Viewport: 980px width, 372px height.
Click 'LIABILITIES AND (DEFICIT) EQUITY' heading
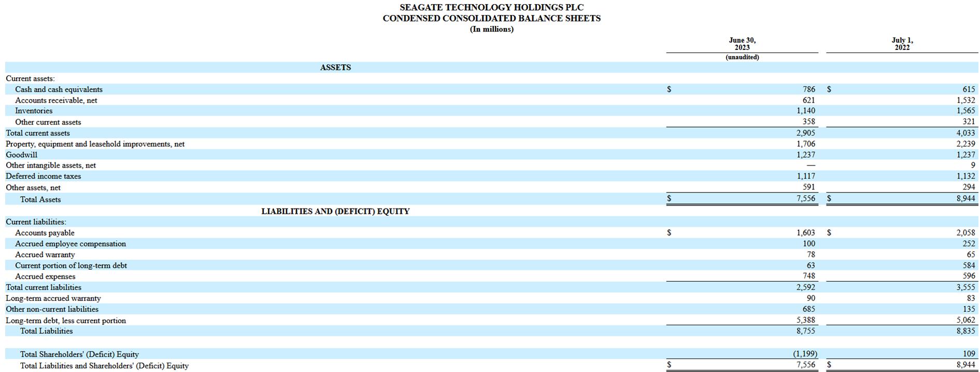pyautogui.click(x=335, y=211)
